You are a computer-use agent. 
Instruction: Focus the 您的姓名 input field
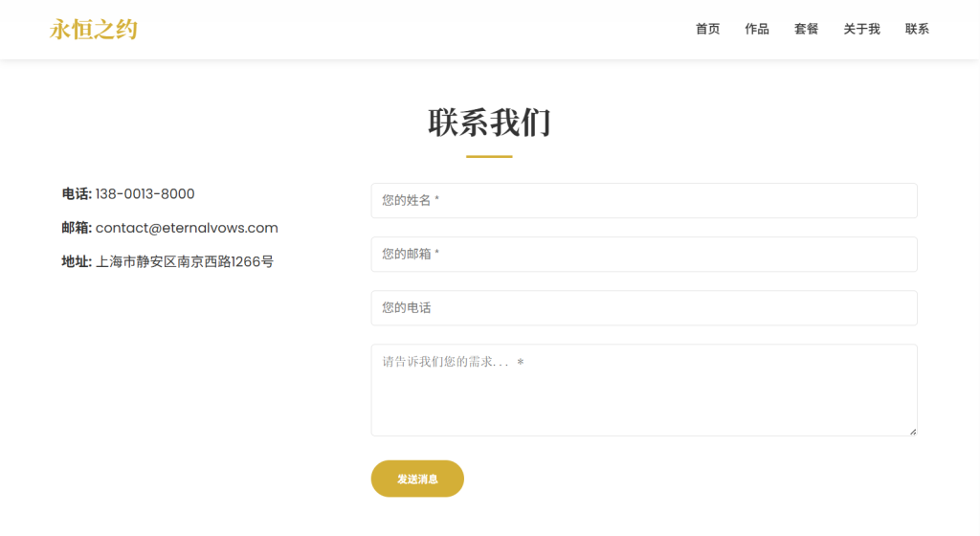click(x=643, y=201)
